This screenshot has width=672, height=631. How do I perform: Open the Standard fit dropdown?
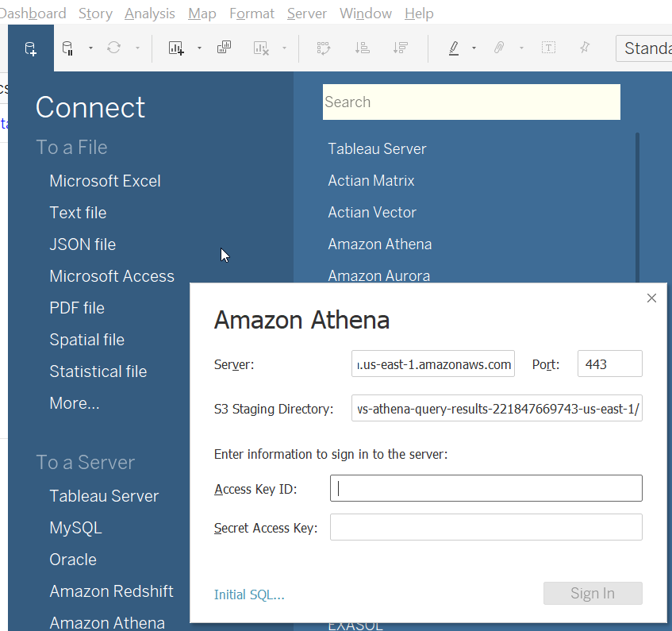click(647, 48)
